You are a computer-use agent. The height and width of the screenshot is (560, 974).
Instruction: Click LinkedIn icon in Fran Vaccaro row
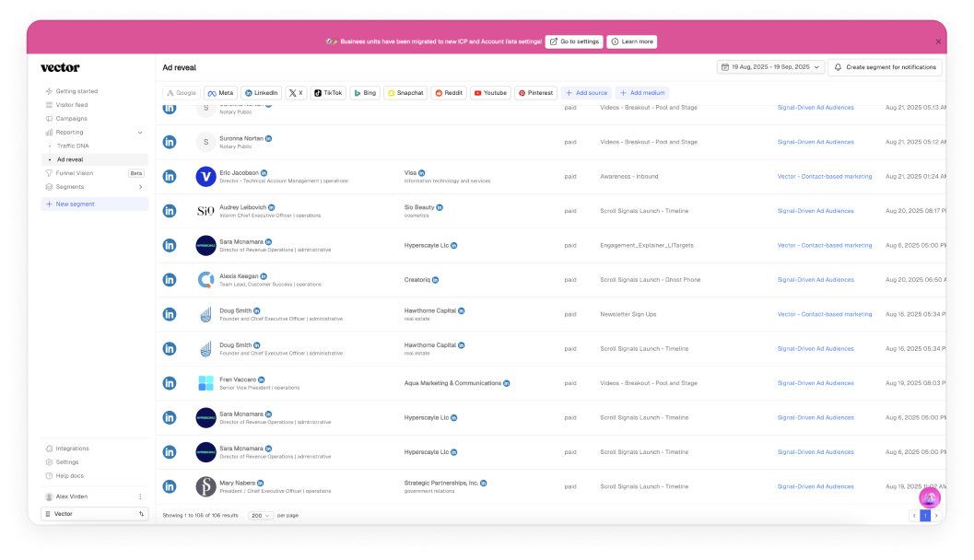pyautogui.click(x=170, y=383)
